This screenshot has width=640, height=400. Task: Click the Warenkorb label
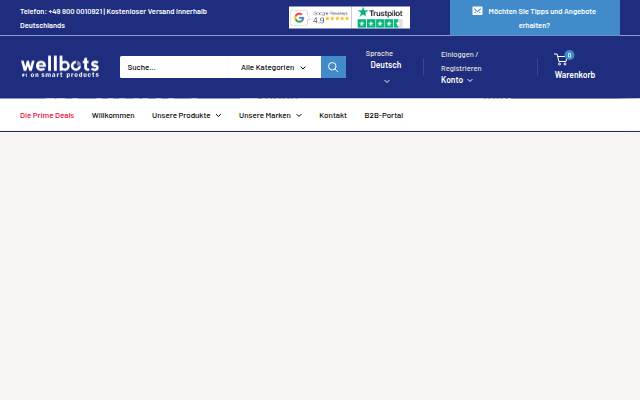click(x=575, y=75)
